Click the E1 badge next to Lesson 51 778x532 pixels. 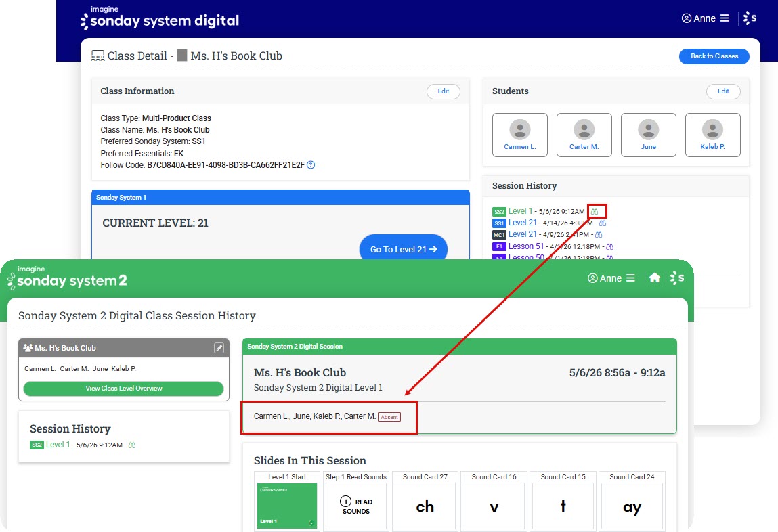[x=498, y=246]
